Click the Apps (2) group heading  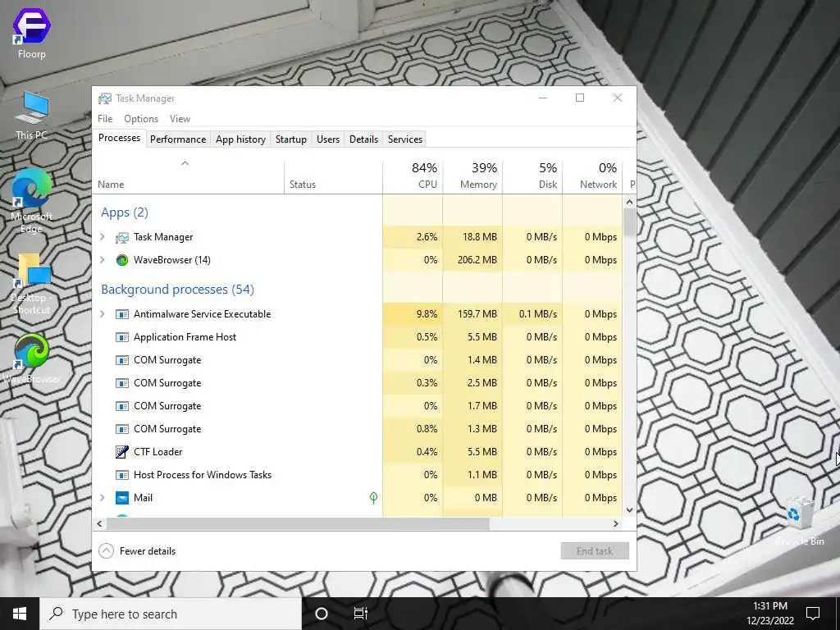pos(125,212)
